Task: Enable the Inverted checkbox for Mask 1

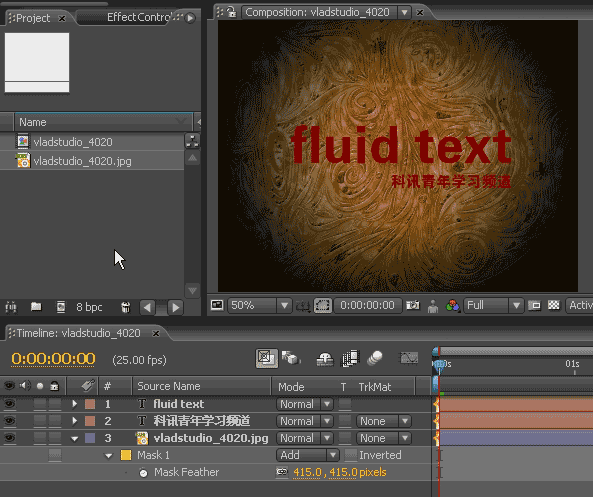Action: pyautogui.click(x=351, y=455)
